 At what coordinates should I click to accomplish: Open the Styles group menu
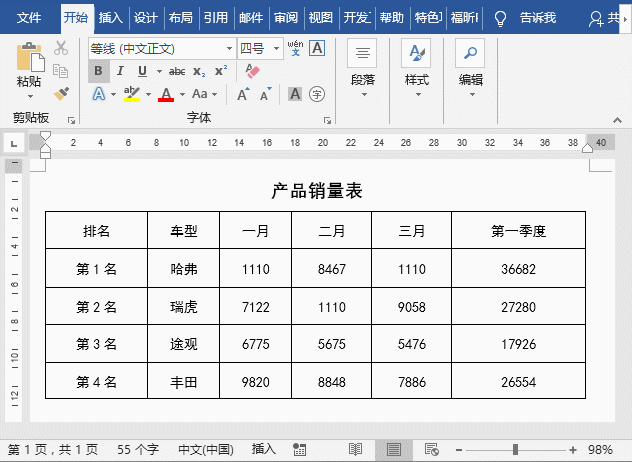tap(417, 68)
